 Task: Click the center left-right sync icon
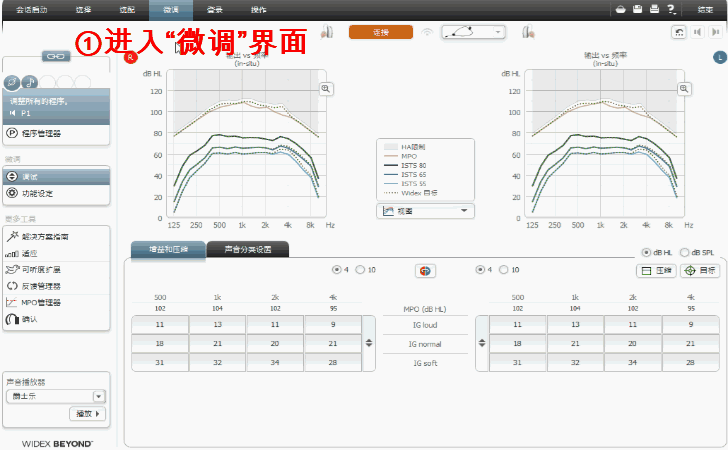425,270
